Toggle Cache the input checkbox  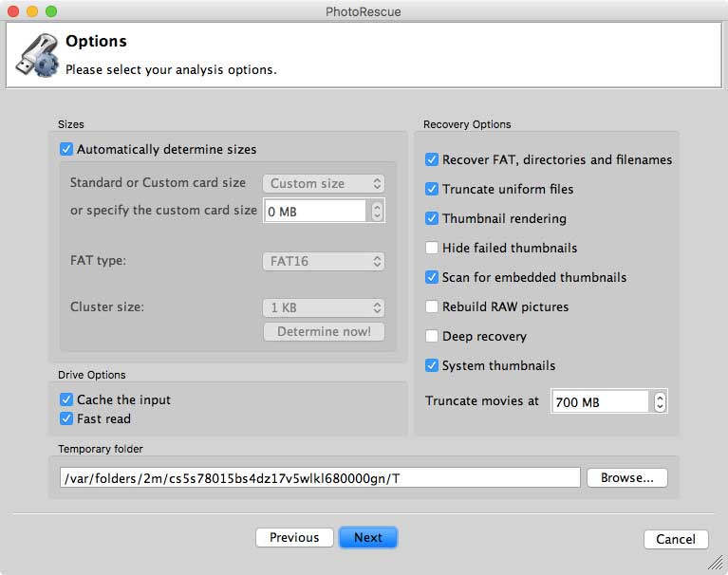pos(66,399)
